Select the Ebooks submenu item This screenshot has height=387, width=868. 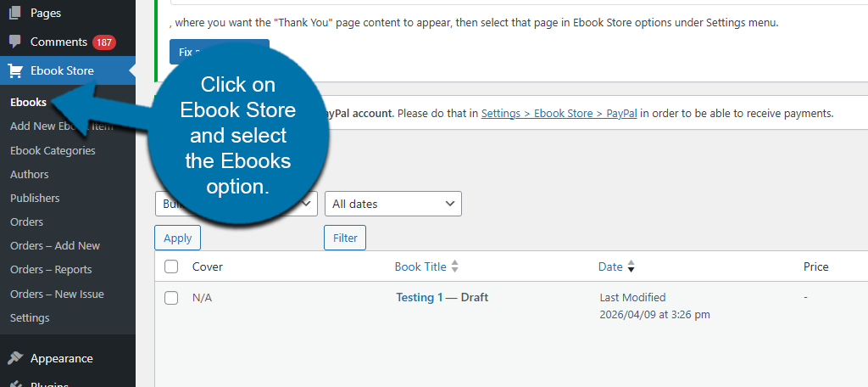[28, 102]
